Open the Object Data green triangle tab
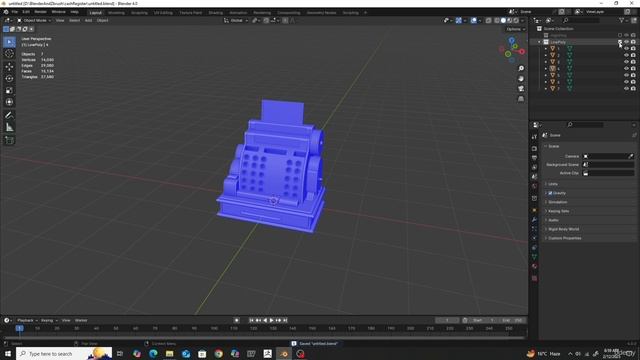This screenshot has width=640, height=360. click(x=534, y=257)
